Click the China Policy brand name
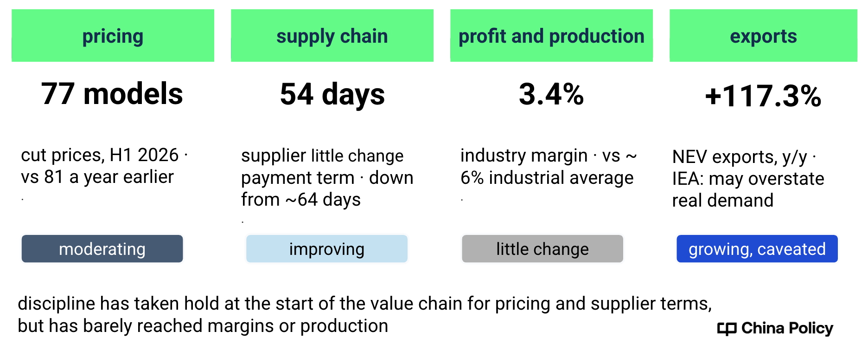This screenshot has height=351, width=868. click(787, 328)
